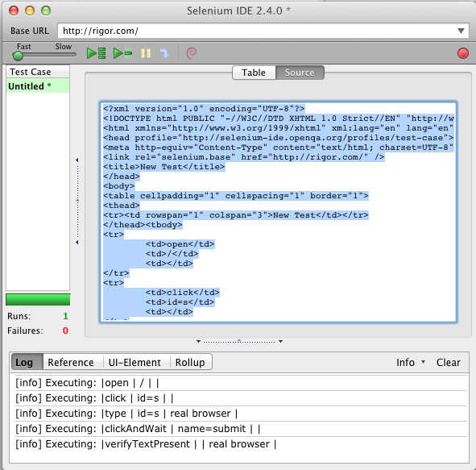Click lower arrow on the vertical splitter
The height and width of the screenshot is (470, 476).
(77, 243)
